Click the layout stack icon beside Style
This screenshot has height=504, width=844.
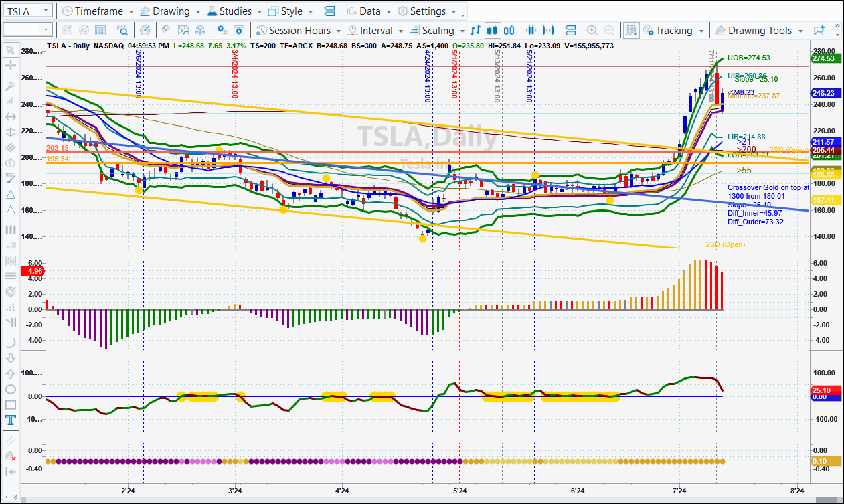click(329, 11)
